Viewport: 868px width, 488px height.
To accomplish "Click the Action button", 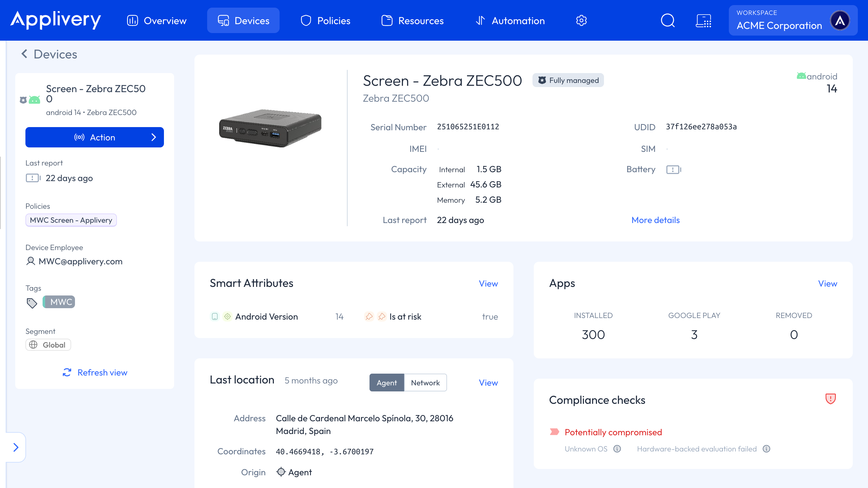I will pyautogui.click(x=94, y=137).
